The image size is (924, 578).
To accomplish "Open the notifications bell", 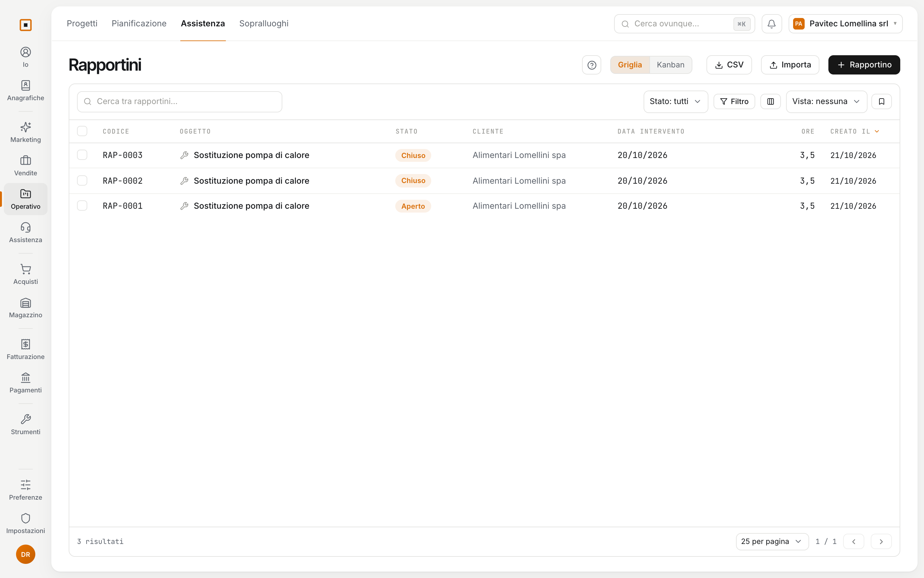I will click(772, 24).
